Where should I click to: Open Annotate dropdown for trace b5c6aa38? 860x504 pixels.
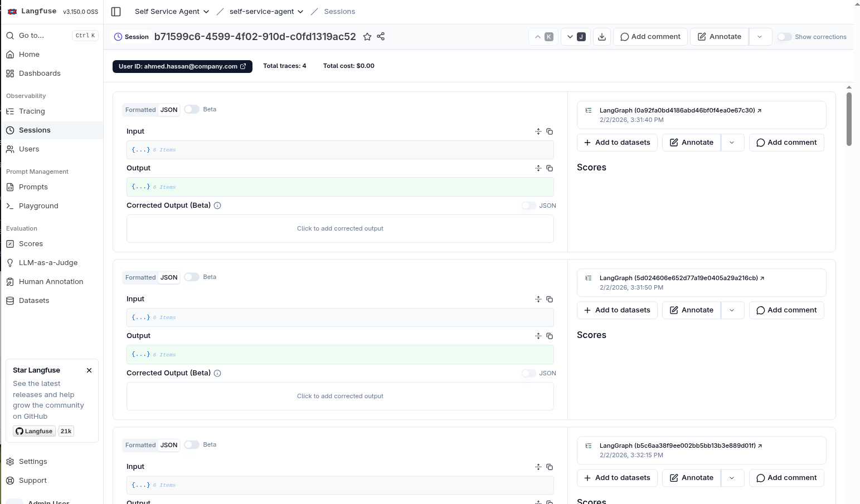732,478
